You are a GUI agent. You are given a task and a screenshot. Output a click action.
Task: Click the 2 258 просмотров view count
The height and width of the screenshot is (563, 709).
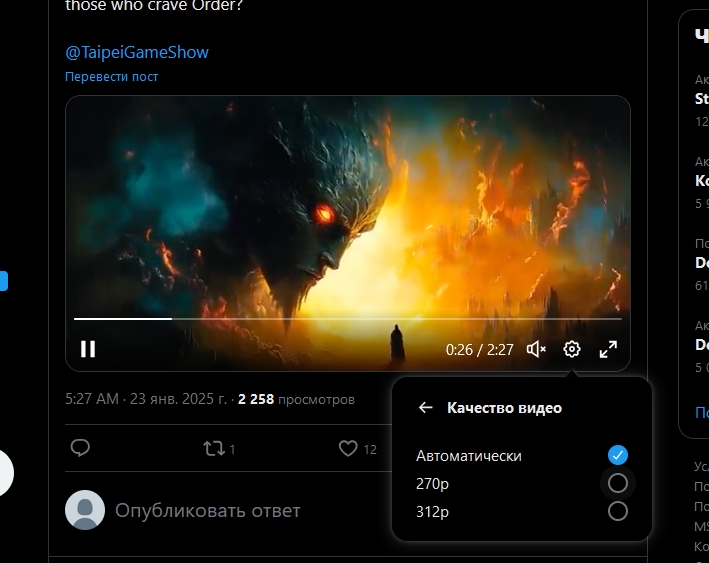tap(296, 399)
